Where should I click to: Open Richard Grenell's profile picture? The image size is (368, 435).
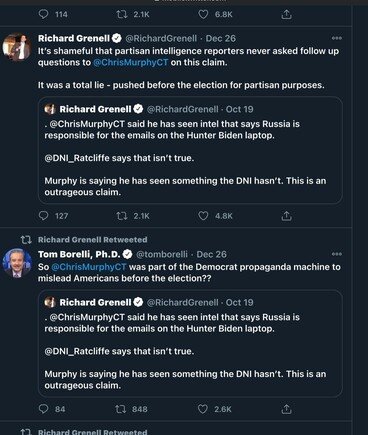click(17, 47)
